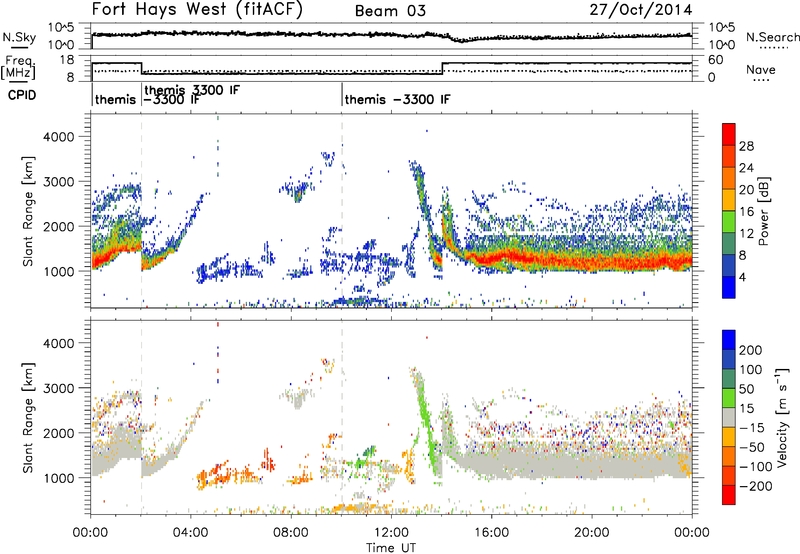This screenshot has height=554, width=800.
Task: Click the "1000" tick in the velocity panel
Action: point(58,478)
